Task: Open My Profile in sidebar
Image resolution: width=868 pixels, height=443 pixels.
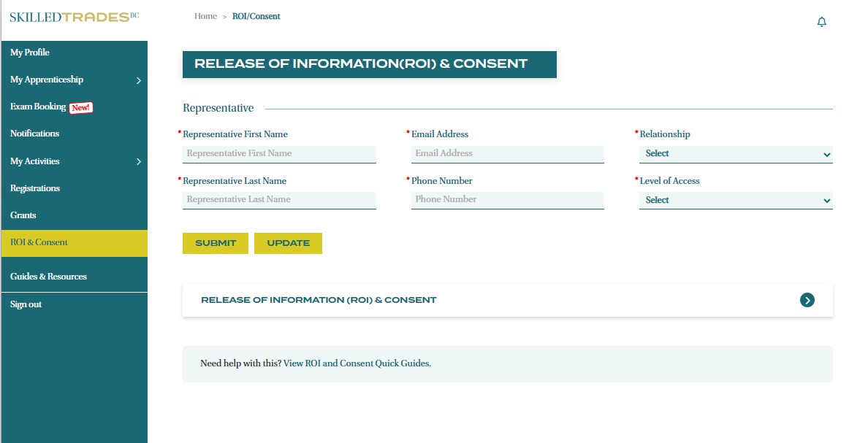Action: [30, 53]
